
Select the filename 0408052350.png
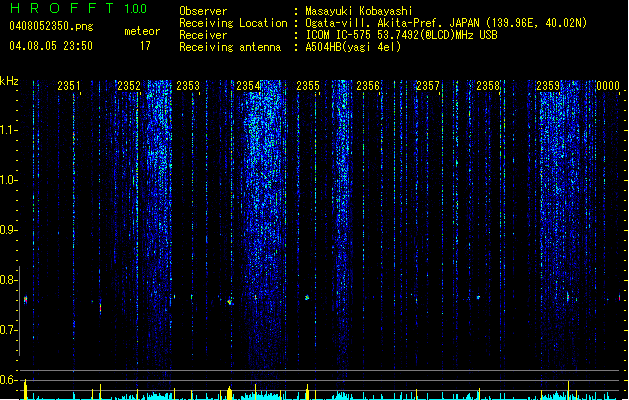[x=51, y=26]
